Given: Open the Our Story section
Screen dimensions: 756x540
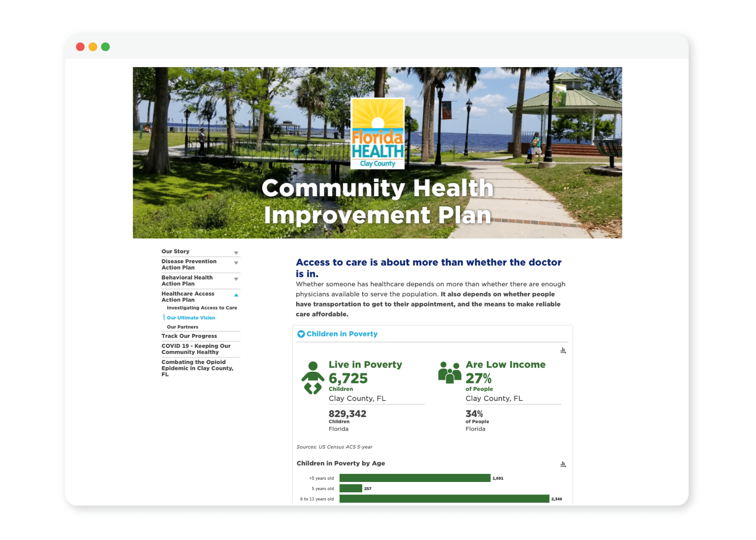Looking at the screenshot, I should coord(175,252).
